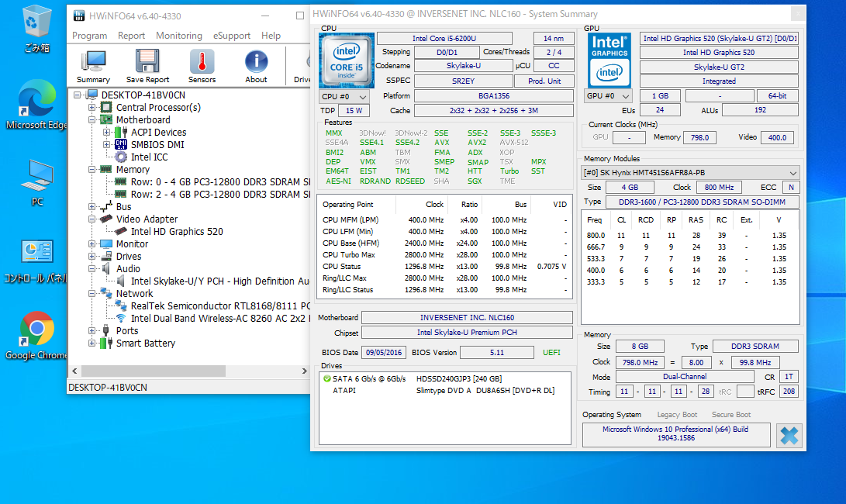Click the BIOS Date 09/05/2016 field
Viewport: 846px width, 504px height.
[x=384, y=352]
